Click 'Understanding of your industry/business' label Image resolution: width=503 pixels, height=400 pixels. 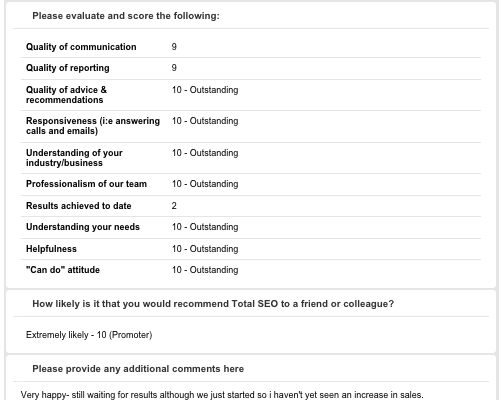(x=74, y=158)
